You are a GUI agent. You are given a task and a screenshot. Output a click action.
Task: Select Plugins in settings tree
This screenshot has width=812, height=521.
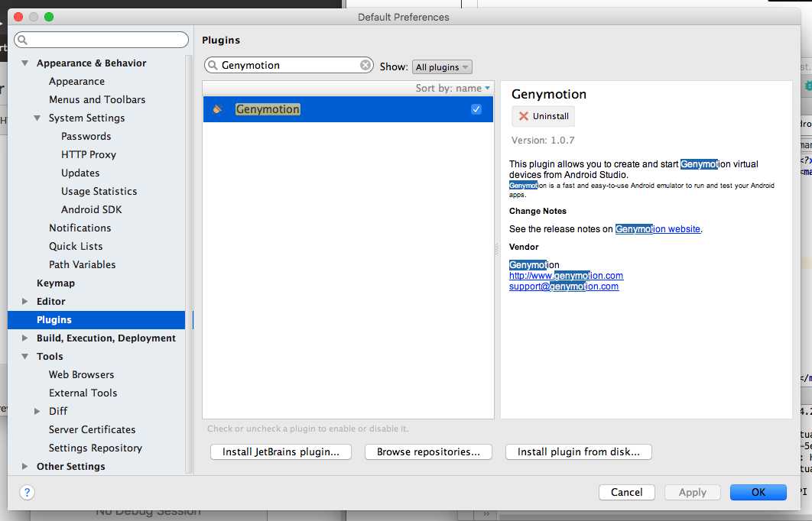point(96,320)
